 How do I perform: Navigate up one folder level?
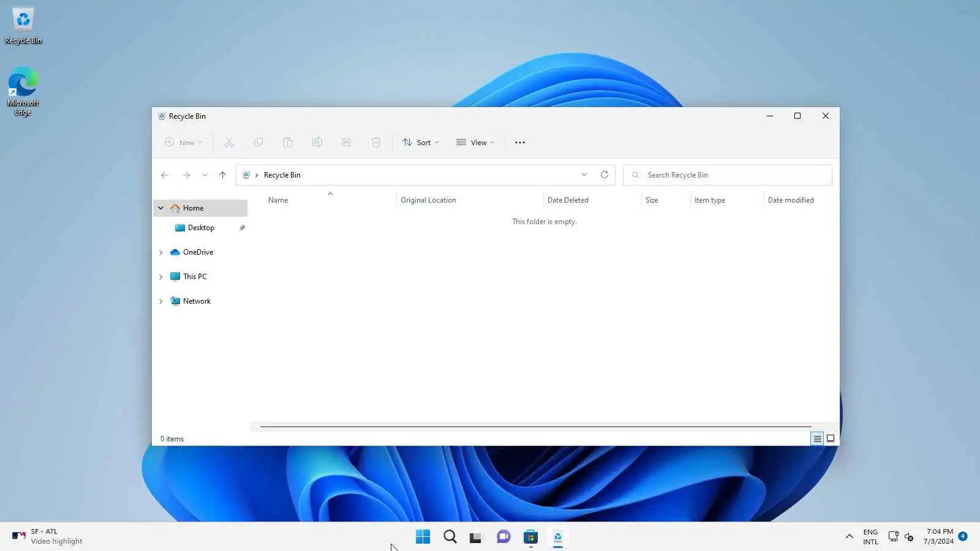click(222, 175)
